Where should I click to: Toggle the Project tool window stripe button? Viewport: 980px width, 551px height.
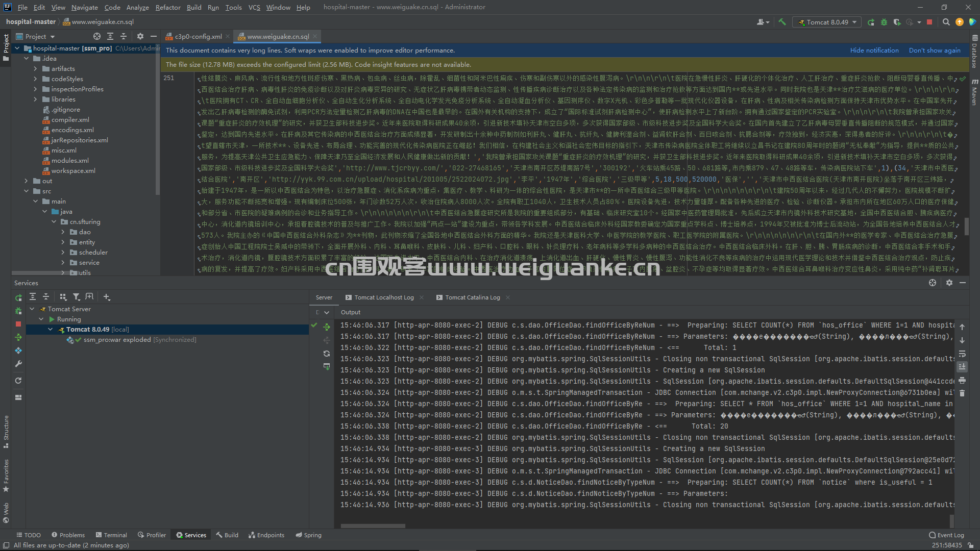click(6, 47)
